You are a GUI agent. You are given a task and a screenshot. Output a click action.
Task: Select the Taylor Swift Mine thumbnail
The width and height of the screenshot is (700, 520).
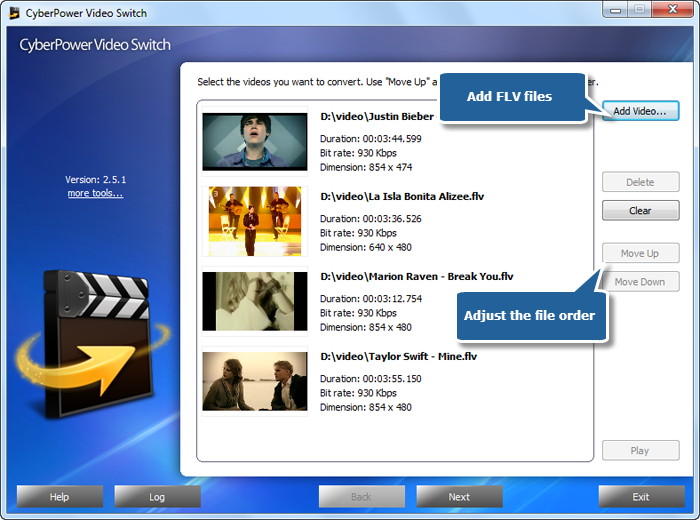(255, 381)
